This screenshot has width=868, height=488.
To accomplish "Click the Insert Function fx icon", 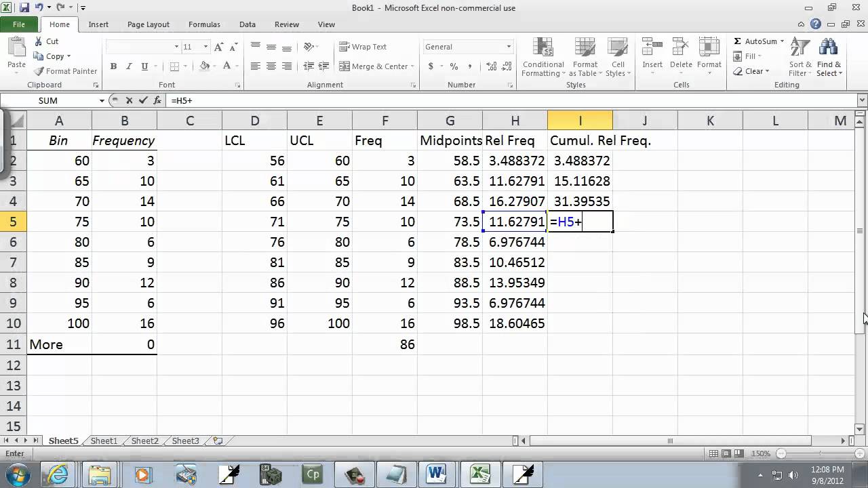I will (x=157, y=100).
